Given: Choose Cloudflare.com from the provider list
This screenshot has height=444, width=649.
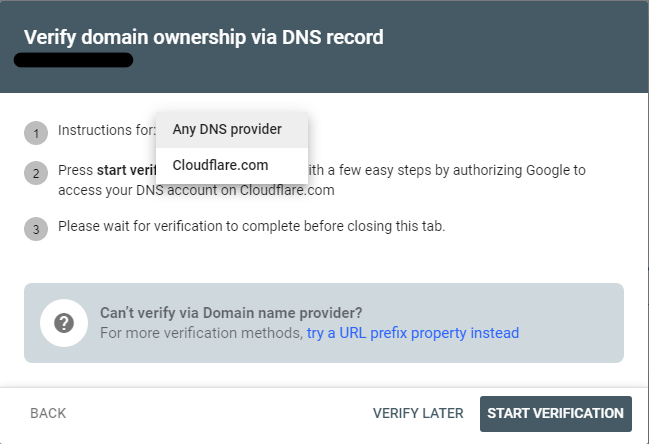Looking at the screenshot, I should pos(220,165).
